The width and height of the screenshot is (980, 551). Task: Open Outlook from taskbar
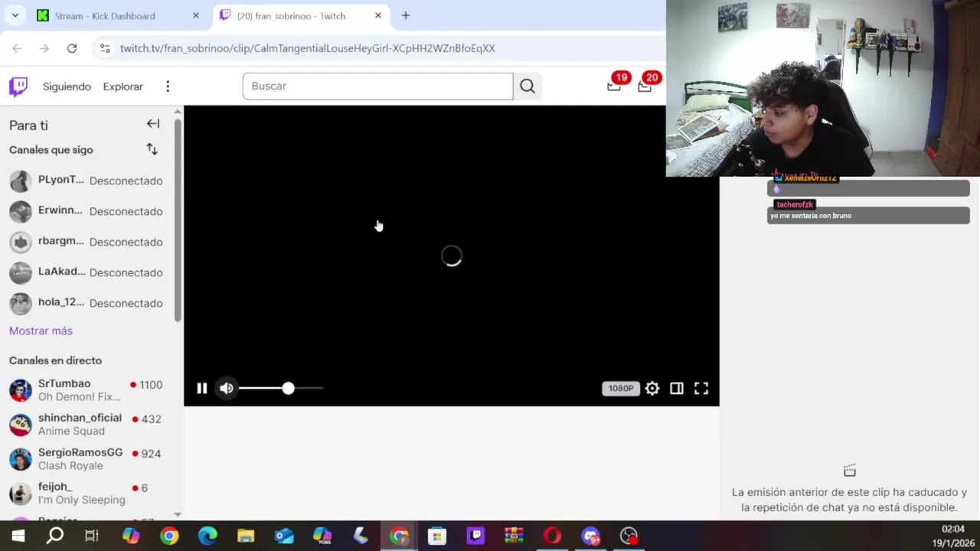click(x=284, y=536)
